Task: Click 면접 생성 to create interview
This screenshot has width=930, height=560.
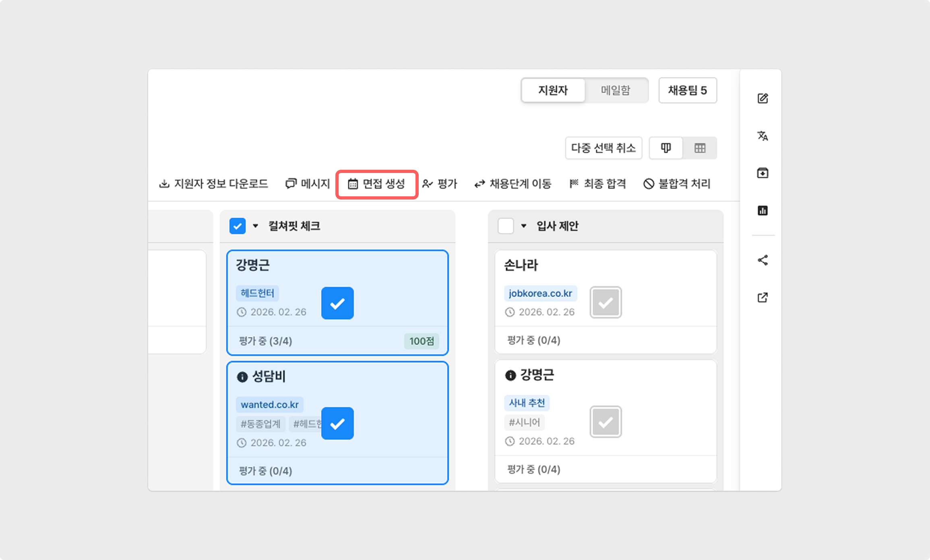Action: [x=377, y=184]
